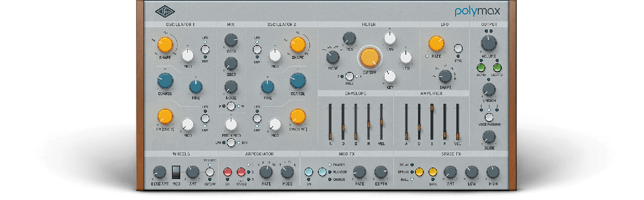Turn the Arpeggiator ON red button on
This screenshot has height=200, width=644.
point(228,172)
